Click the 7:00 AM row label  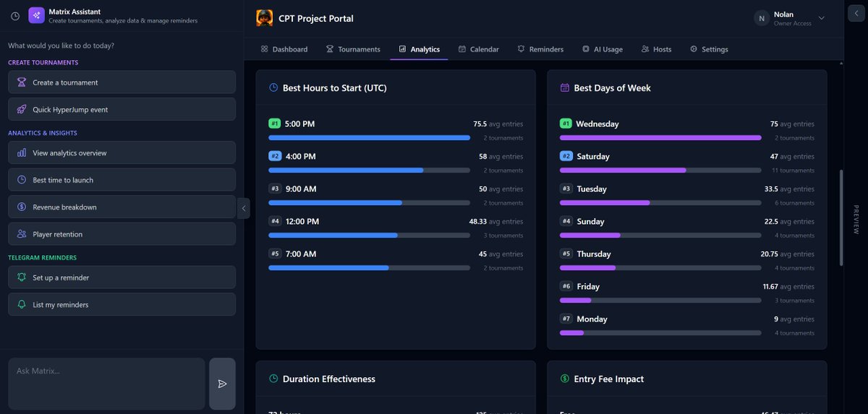tap(301, 254)
